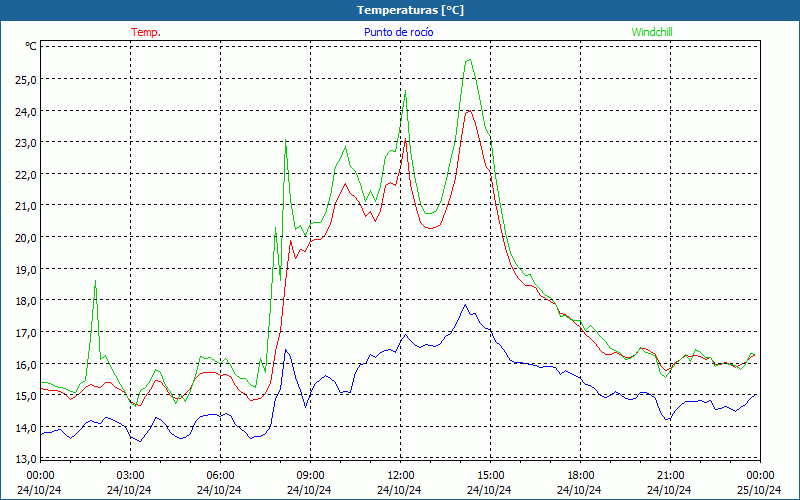Click the 00:00 label above 25/10/24
Image resolution: width=800 pixels, height=500 pixels.
[760, 476]
